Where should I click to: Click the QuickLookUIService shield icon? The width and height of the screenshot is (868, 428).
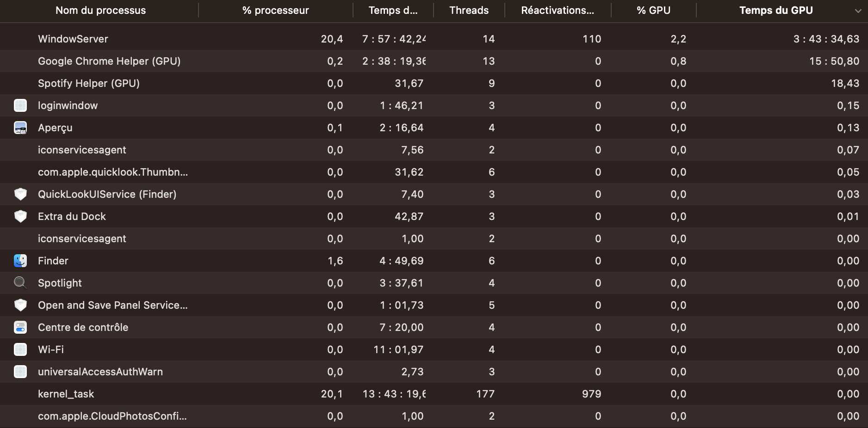click(x=20, y=194)
